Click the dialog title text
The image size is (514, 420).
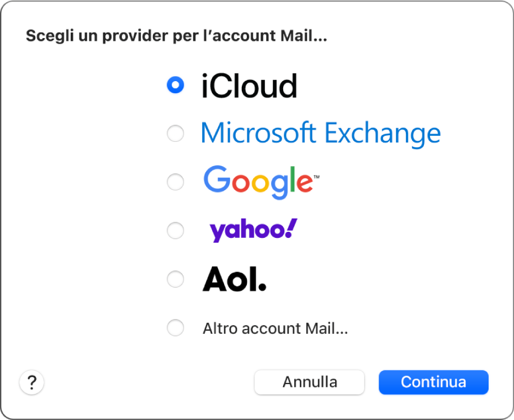pyautogui.click(x=176, y=35)
